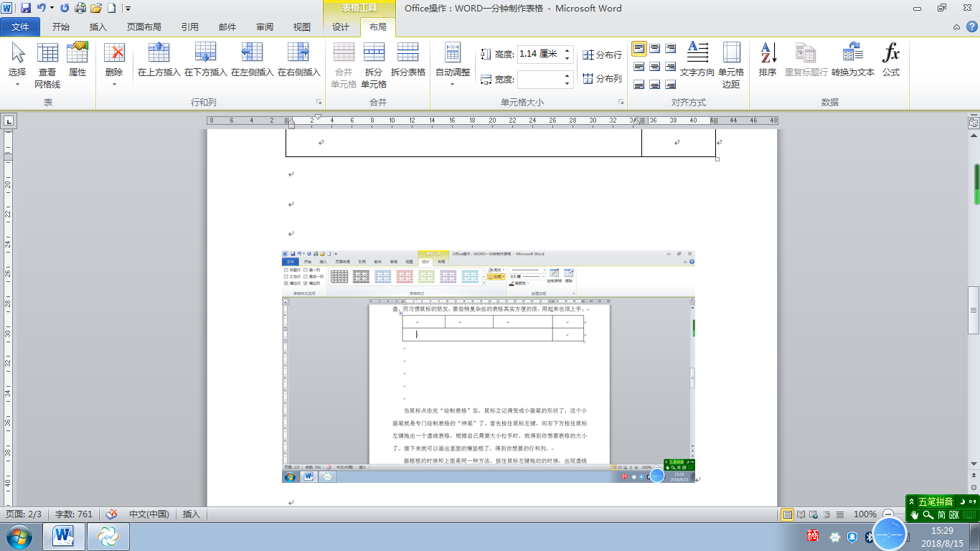Click the 页面: 2/3 status indicator
The height and width of the screenshot is (551, 980).
tap(24, 514)
